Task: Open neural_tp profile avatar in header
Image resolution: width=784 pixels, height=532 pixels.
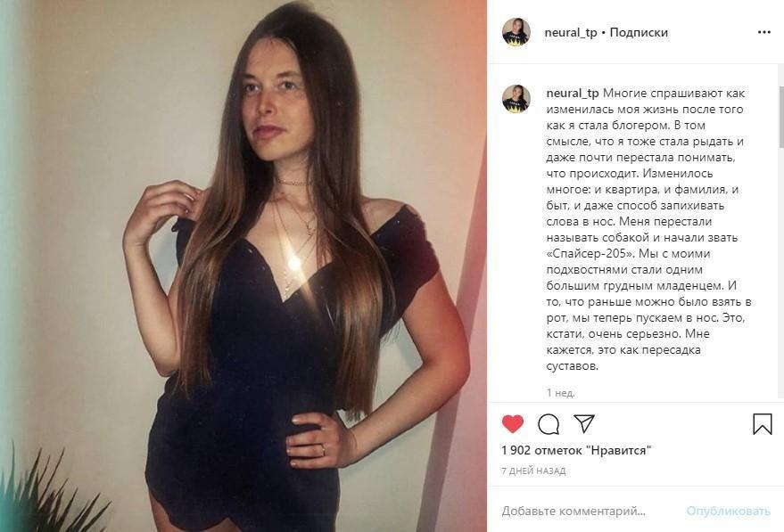Action: (516, 32)
